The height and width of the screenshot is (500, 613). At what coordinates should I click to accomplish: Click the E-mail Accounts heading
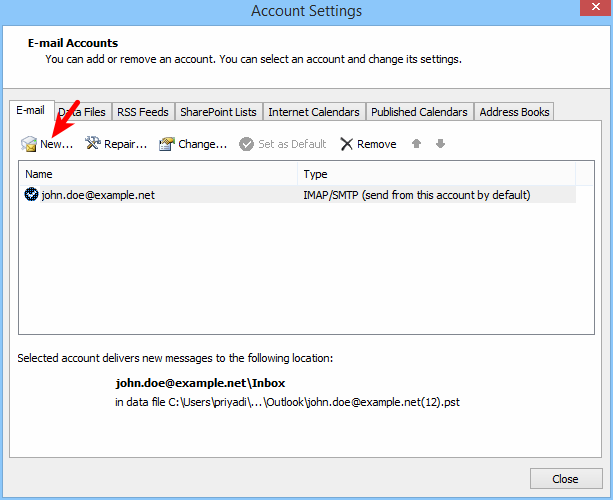pos(73,43)
